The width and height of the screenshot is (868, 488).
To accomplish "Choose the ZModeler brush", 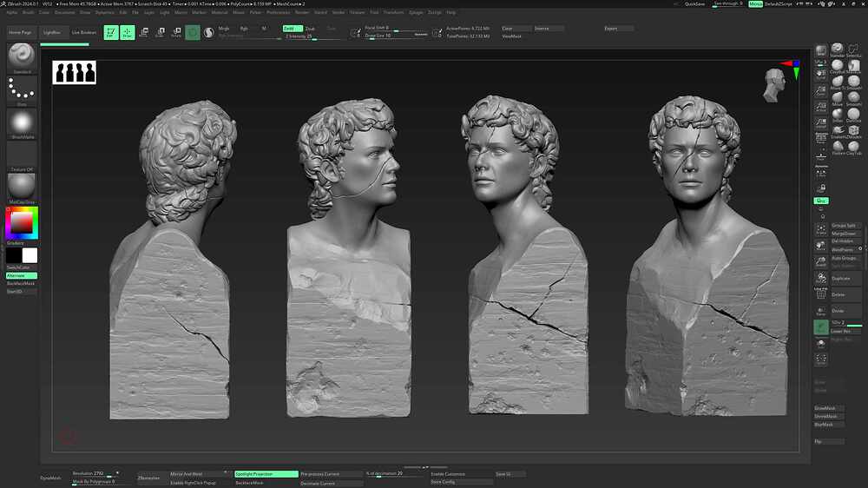I will (853, 132).
